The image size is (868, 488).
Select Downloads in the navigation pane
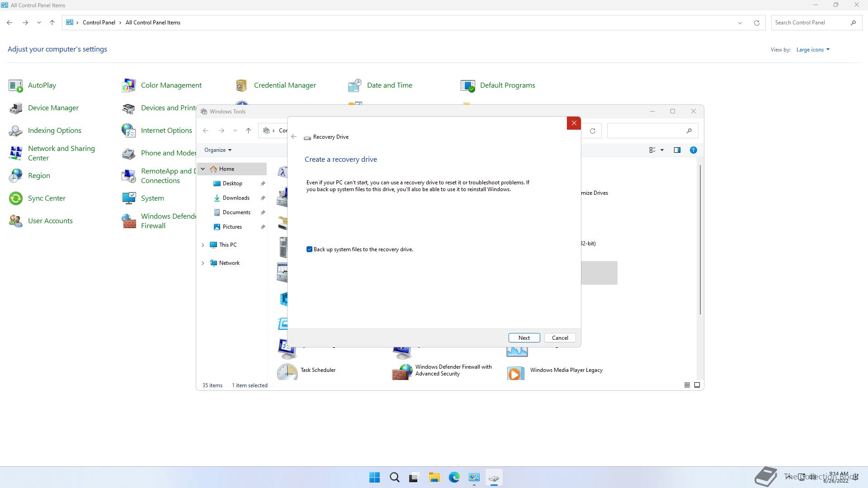click(x=236, y=198)
